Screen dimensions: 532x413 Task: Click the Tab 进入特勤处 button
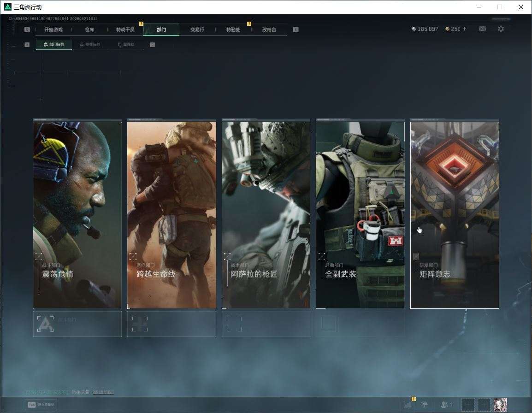pos(41,405)
